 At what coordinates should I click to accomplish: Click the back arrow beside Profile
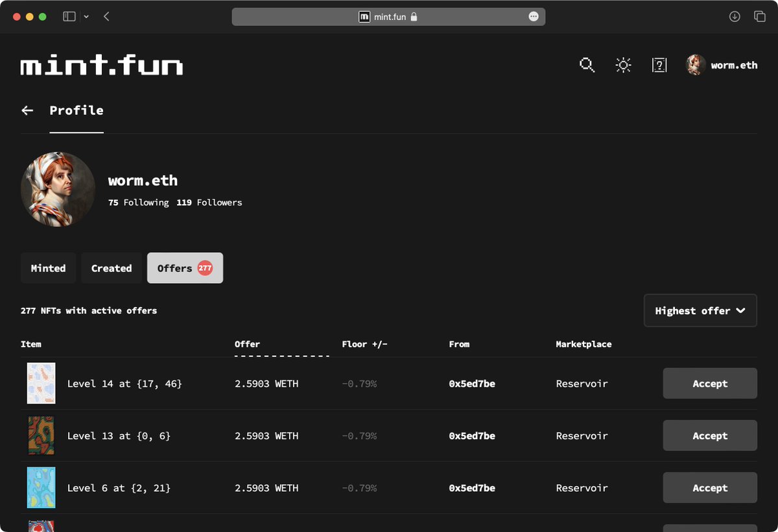tap(27, 110)
